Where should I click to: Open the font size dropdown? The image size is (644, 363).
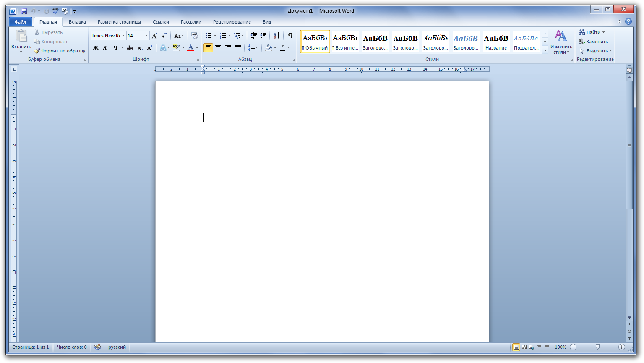[146, 36]
